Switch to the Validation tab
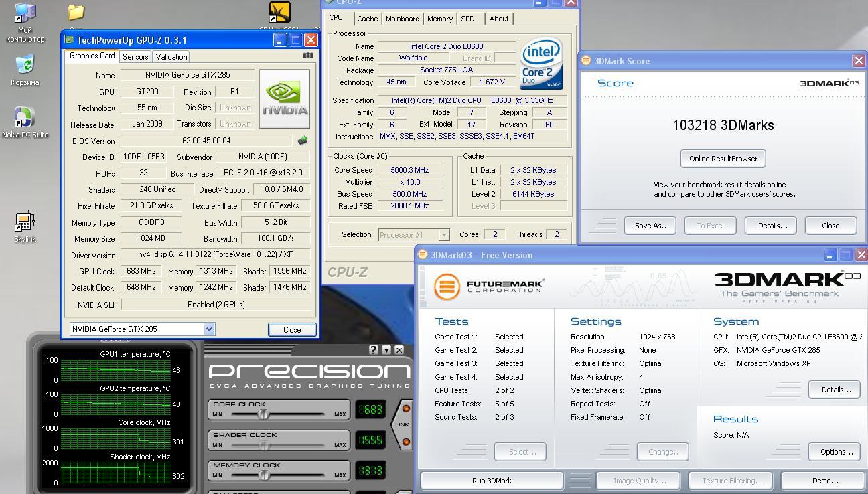Screen dimensions: 868x494 click(x=171, y=57)
